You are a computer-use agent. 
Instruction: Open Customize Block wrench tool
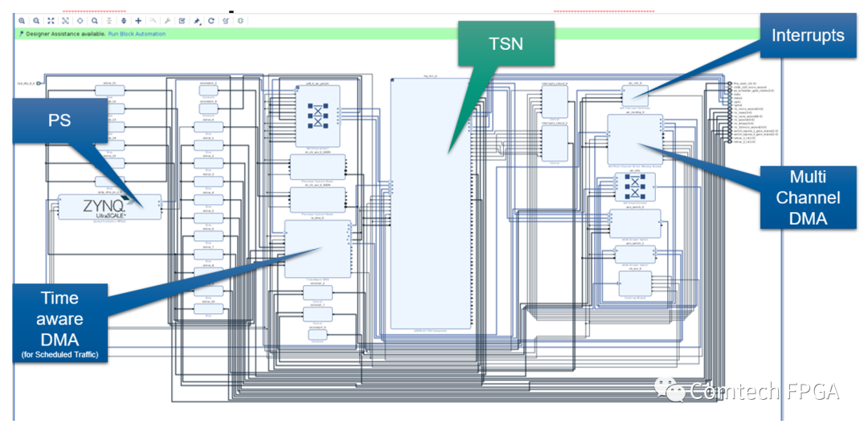point(167,21)
